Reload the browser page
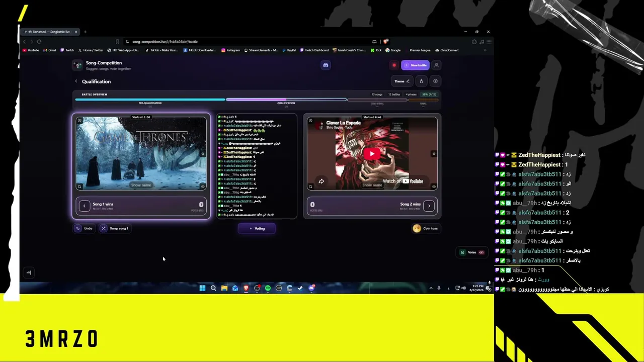Image resolution: width=644 pixels, height=362 pixels. click(39, 42)
